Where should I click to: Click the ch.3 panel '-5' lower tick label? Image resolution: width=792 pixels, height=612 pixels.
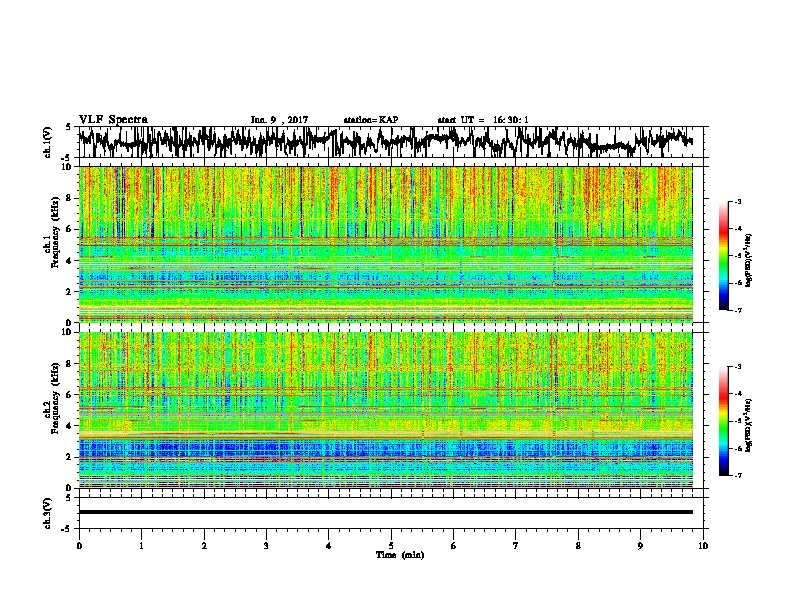coord(67,529)
